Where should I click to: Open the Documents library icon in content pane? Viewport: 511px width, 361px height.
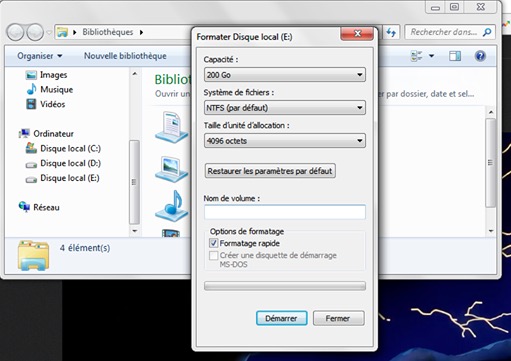[x=172, y=127]
